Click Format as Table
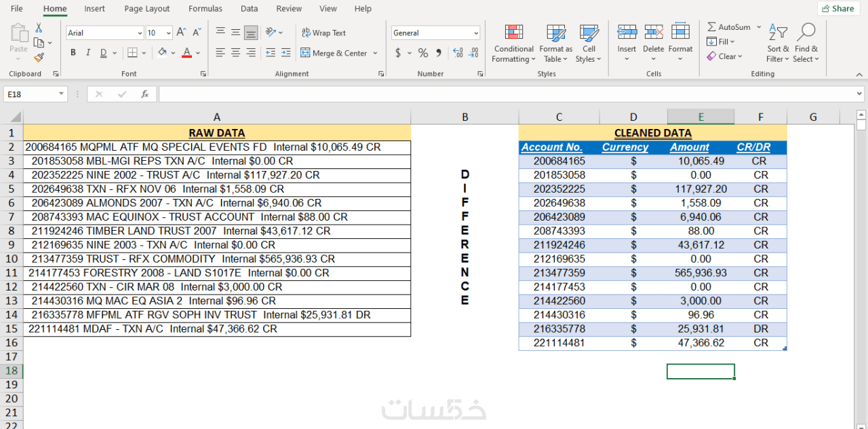 pos(556,43)
